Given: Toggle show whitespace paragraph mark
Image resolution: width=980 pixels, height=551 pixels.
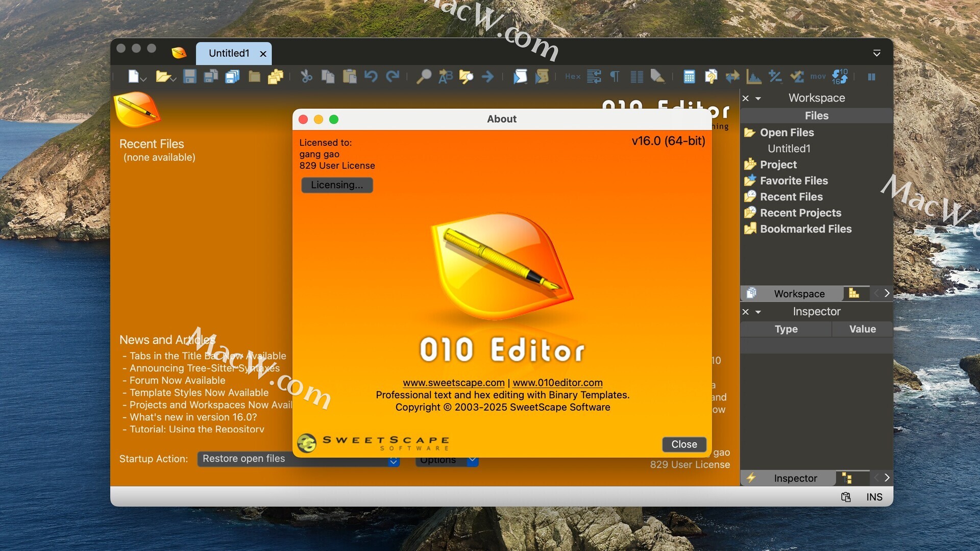Looking at the screenshot, I should 615,77.
